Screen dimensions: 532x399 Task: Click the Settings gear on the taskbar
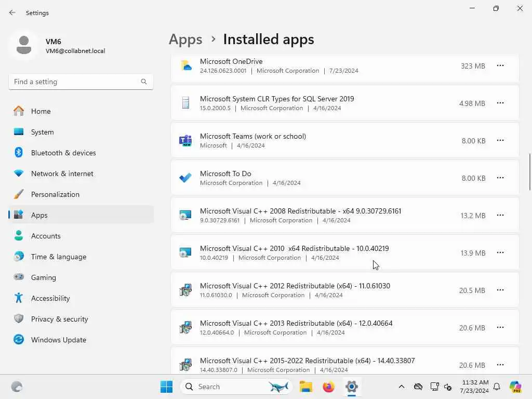click(x=352, y=387)
